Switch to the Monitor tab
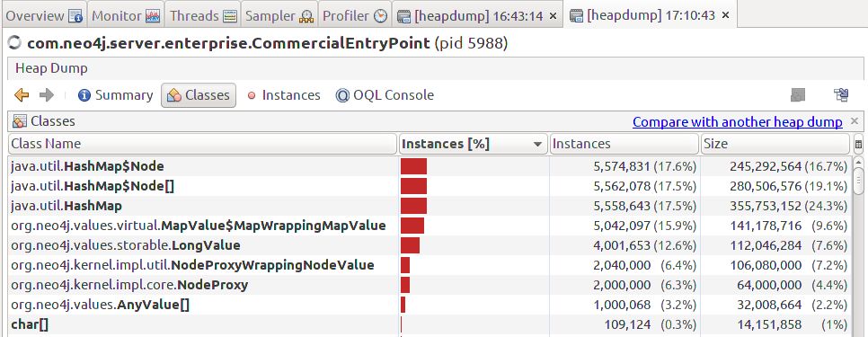This screenshot has height=337, width=868. (x=126, y=16)
